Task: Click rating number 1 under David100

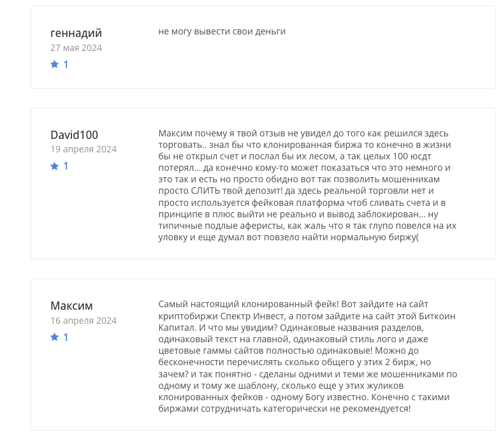Action: [x=66, y=166]
